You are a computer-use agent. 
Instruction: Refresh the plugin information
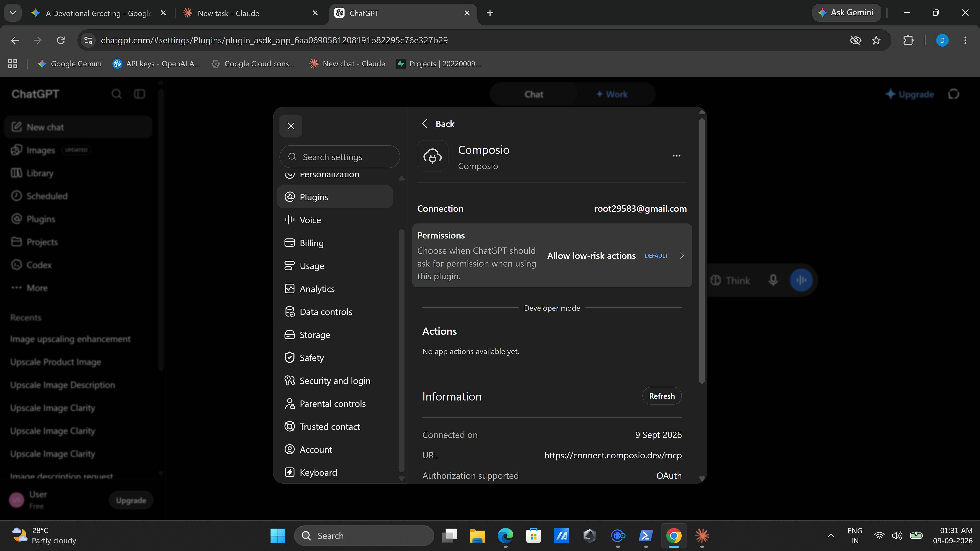[x=662, y=396]
